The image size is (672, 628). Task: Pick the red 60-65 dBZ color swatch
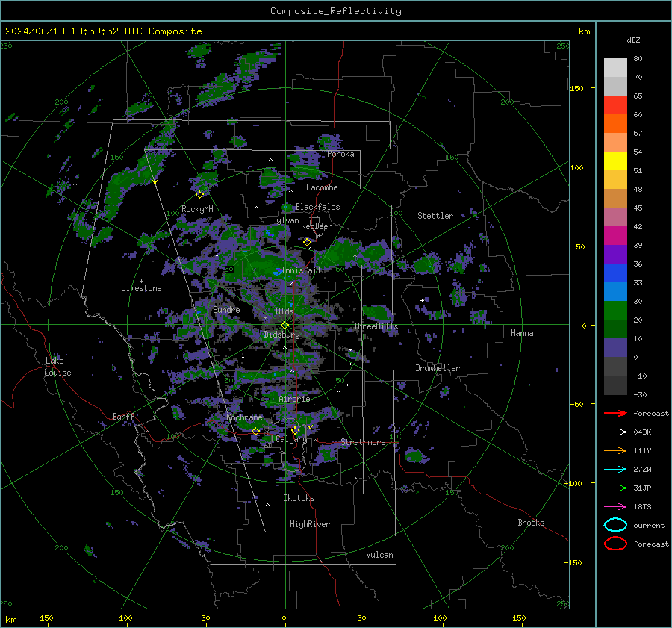[615, 105]
